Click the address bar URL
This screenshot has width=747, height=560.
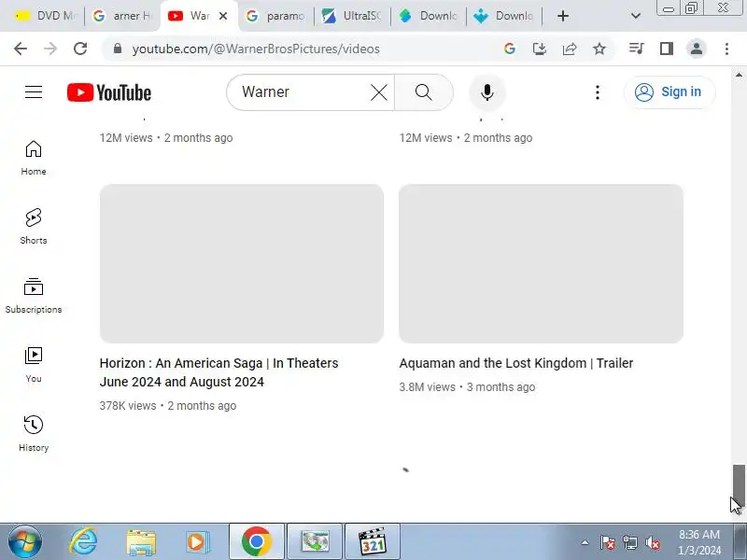point(256,49)
